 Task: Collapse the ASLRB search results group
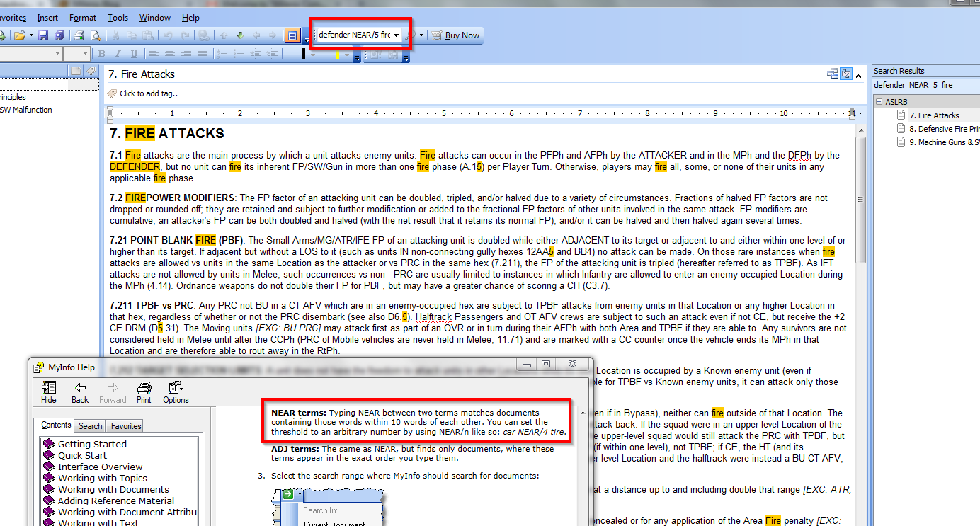click(879, 102)
